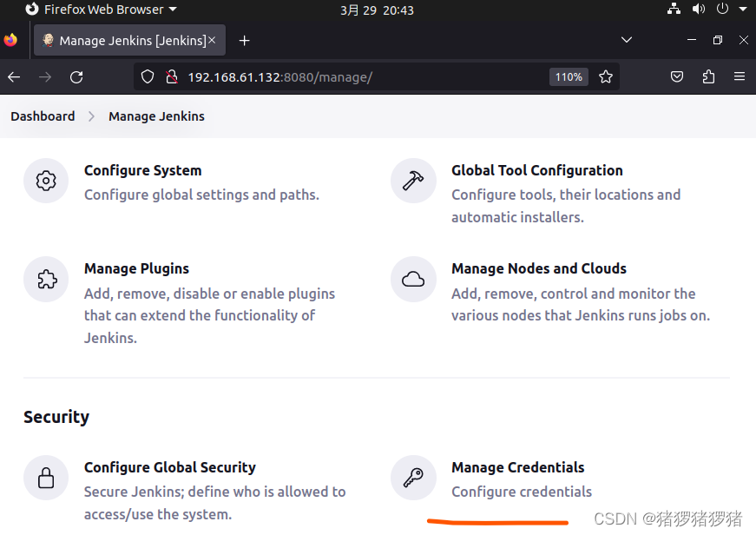The width and height of the screenshot is (756, 535).
Task: Bookmark this page with the star icon
Action: (x=606, y=76)
